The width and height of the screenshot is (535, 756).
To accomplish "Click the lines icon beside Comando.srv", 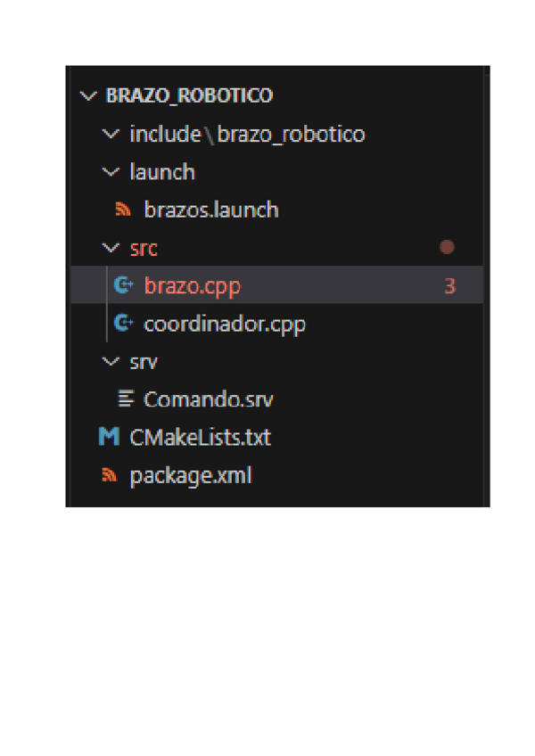I will (x=126, y=399).
